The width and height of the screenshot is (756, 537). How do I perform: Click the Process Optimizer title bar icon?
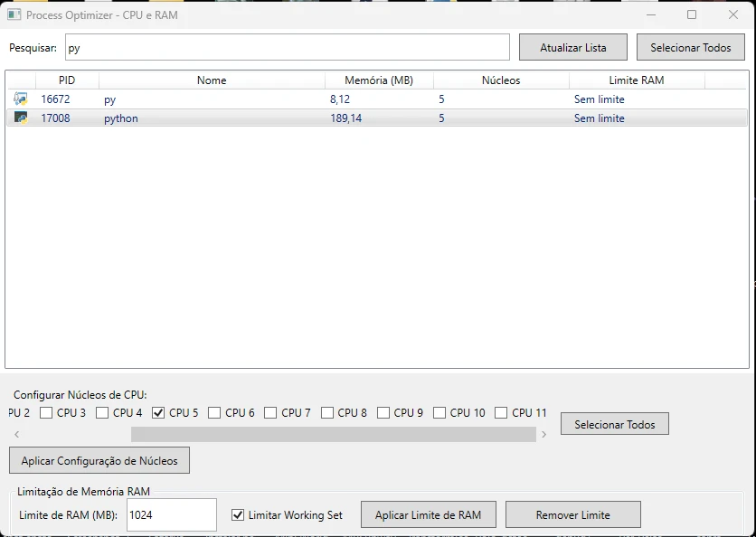coord(14,15)
